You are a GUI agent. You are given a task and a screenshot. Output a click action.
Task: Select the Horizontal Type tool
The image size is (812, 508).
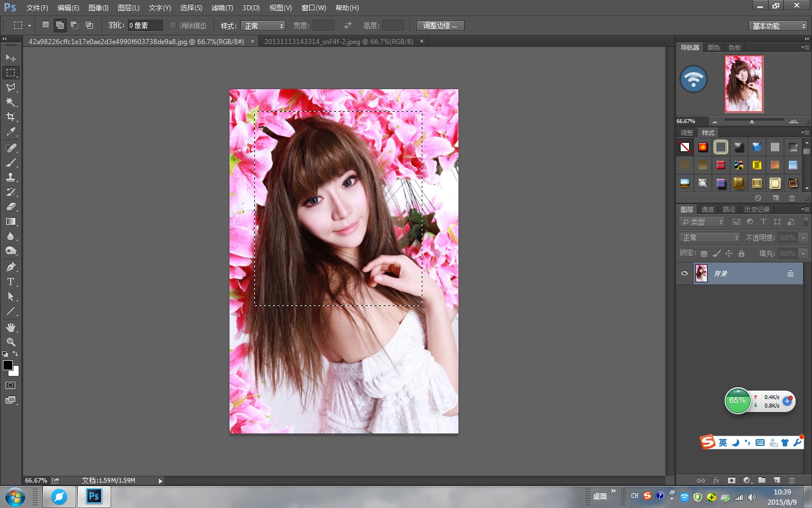[x=11, y=282]
